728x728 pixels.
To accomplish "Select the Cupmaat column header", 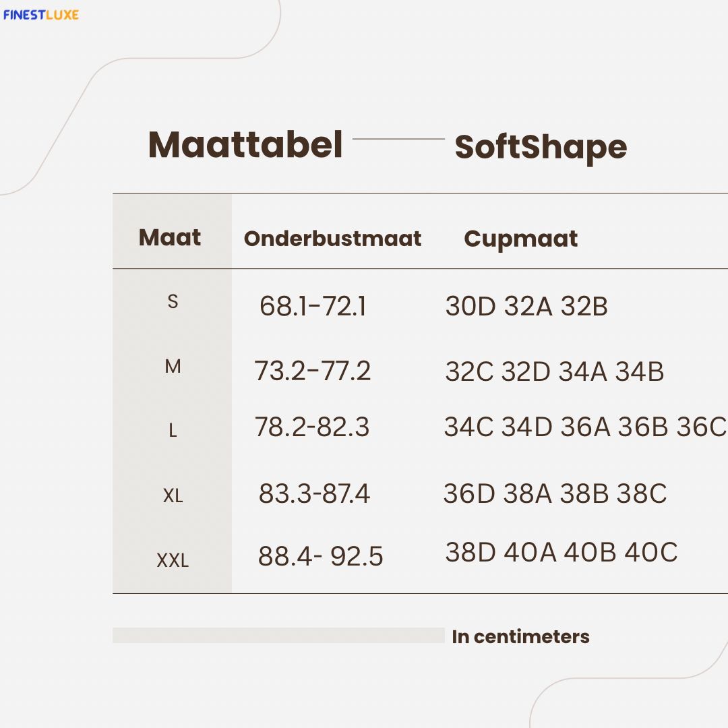I will 520,239.
